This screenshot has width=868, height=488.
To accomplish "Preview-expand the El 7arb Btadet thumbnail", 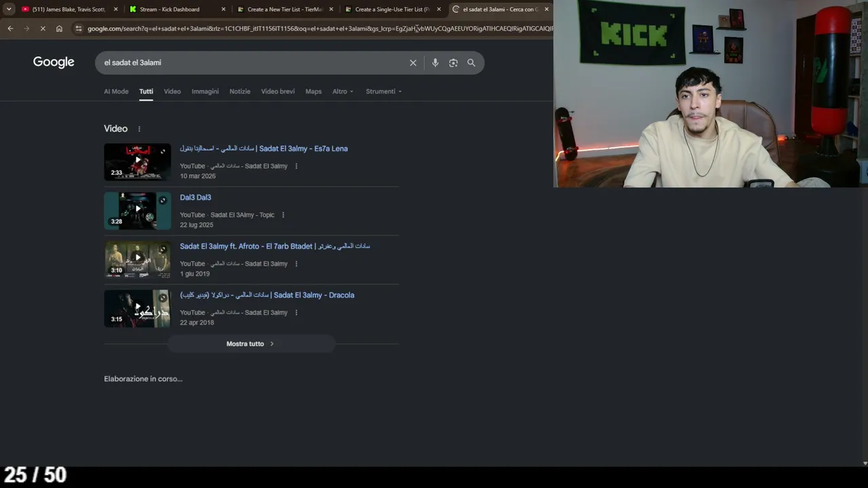I will coord(163,249).
